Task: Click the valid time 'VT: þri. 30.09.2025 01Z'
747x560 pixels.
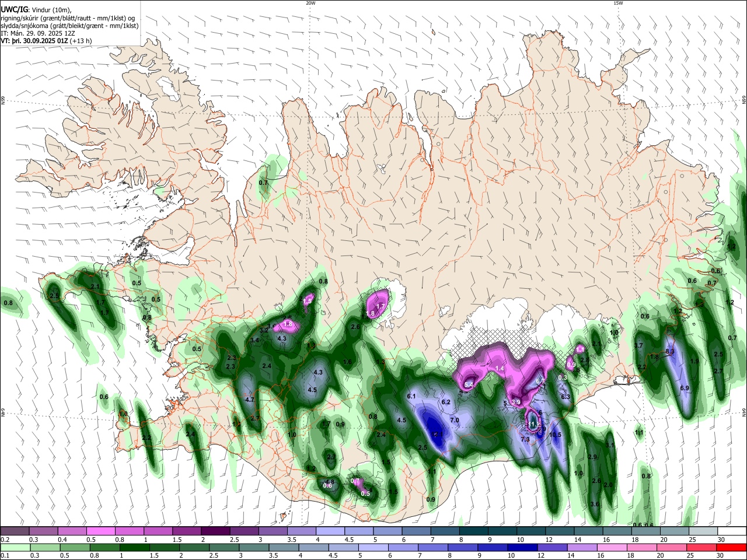Action: (34, 41)
